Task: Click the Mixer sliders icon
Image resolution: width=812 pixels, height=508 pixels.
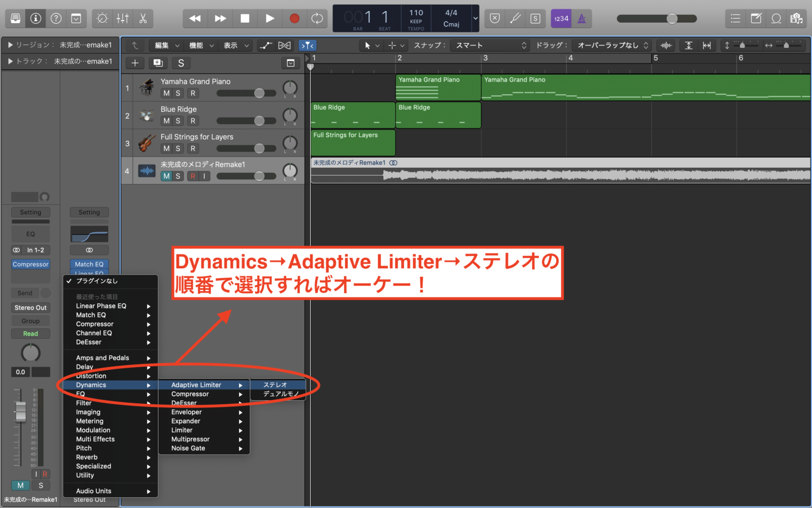Action: click(122, 18)
